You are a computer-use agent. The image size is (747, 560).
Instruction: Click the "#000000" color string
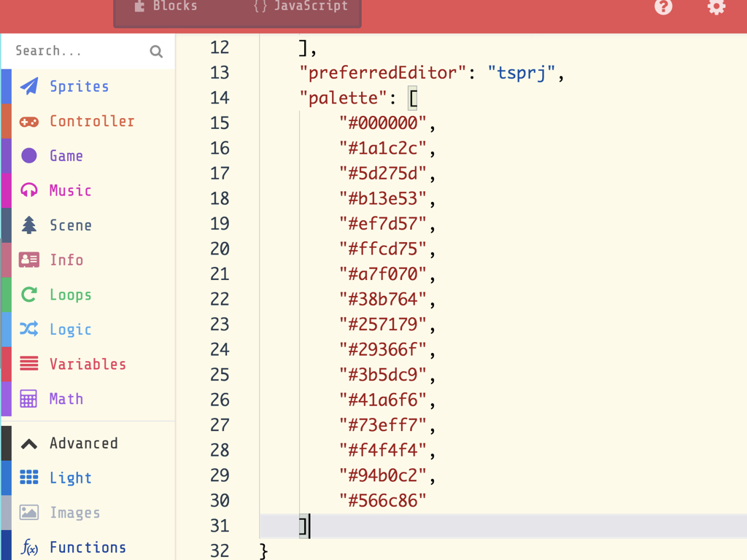tap(382, 123)
